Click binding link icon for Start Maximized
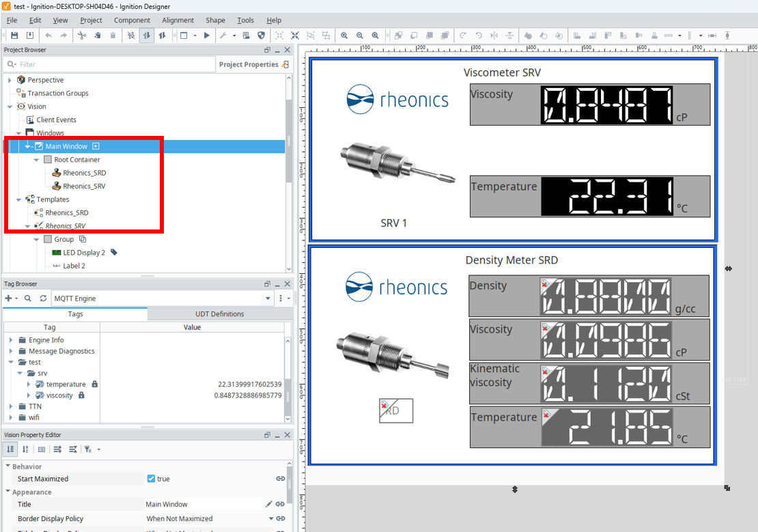 (280, 479)
